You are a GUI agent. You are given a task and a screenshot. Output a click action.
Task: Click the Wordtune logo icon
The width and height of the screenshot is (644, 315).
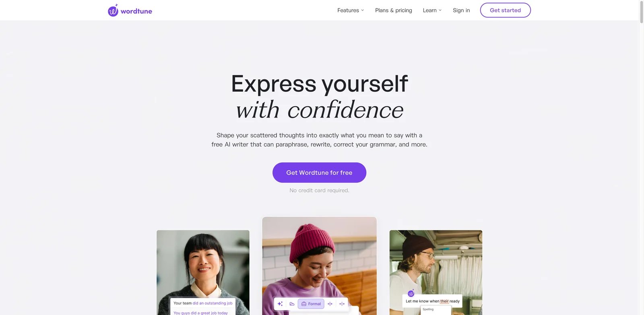point(113,10)
